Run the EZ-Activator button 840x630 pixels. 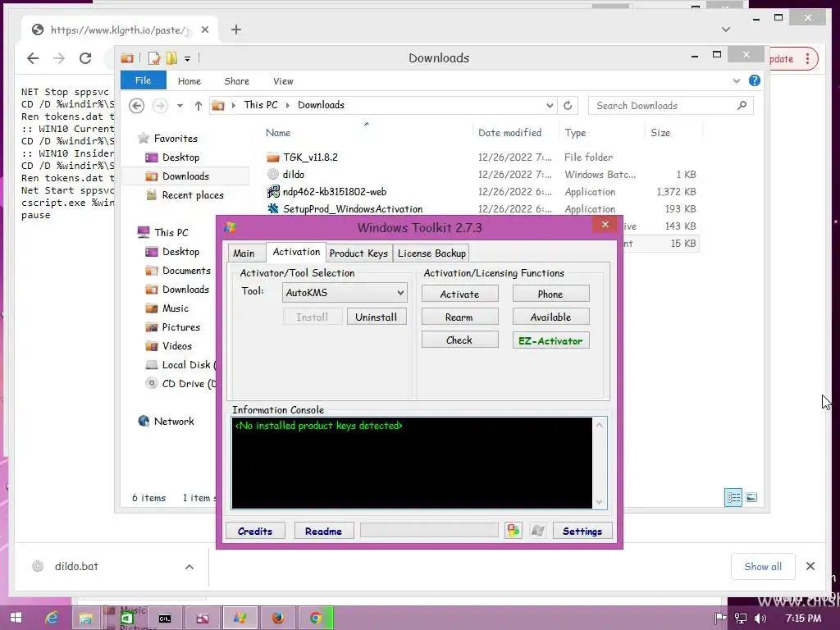[x=550, y=340]
